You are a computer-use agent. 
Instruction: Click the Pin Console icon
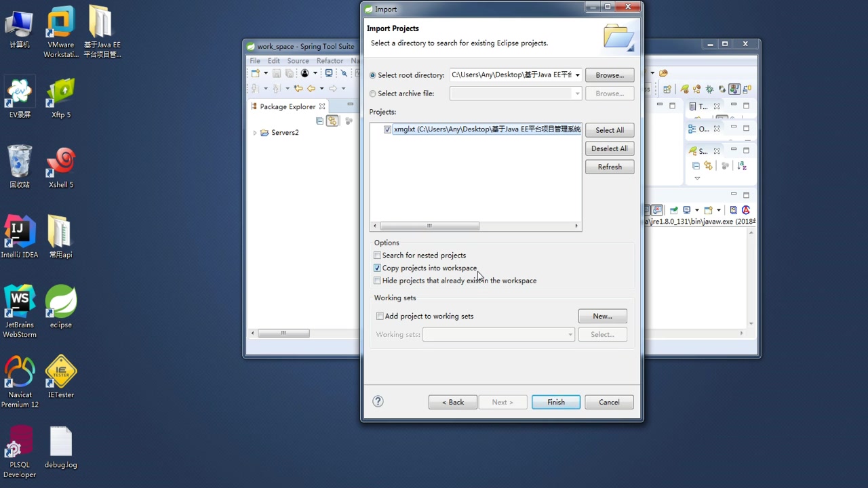coord(673,210)
